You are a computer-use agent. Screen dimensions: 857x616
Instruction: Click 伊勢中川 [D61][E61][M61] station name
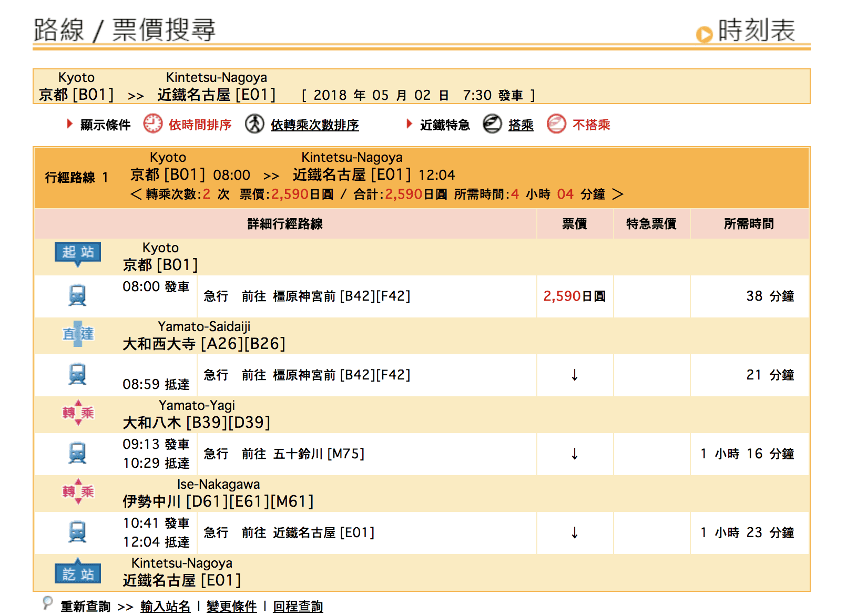[218, 501]
